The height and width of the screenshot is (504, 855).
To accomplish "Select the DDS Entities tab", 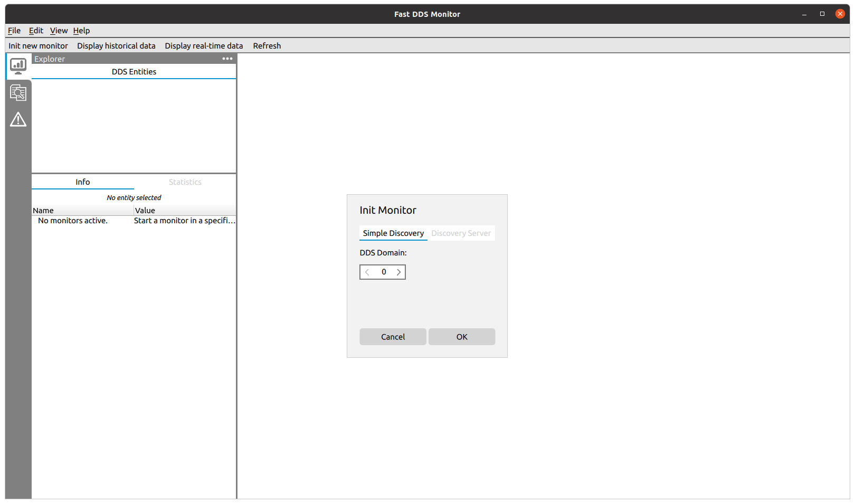I will (x=134, y=72).
